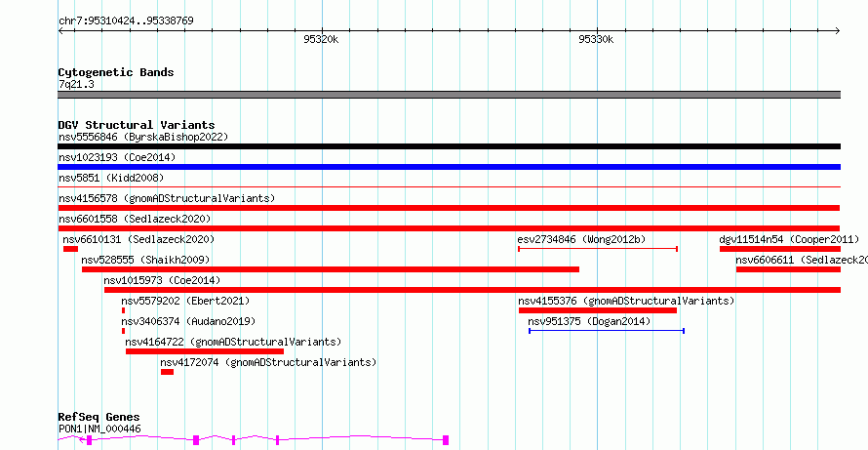Open the nsv5579202 (Ebert2021) label

click(x=185, y=301)
